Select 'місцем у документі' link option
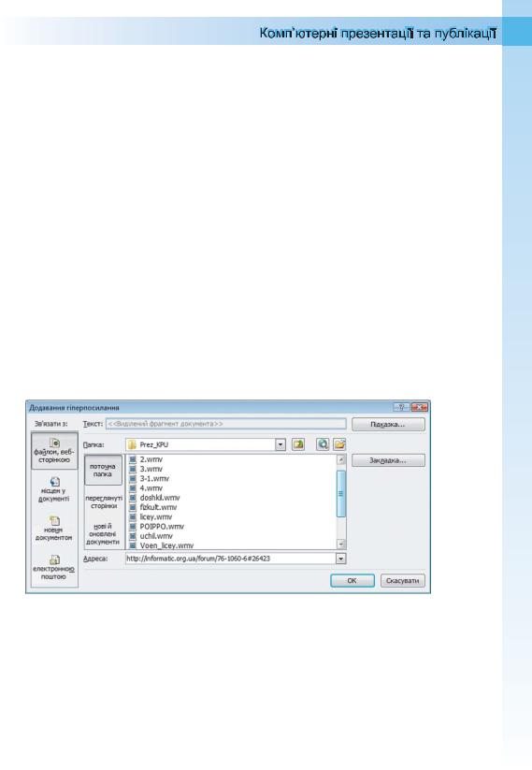 pyautogui.click(x=54, y=489)
